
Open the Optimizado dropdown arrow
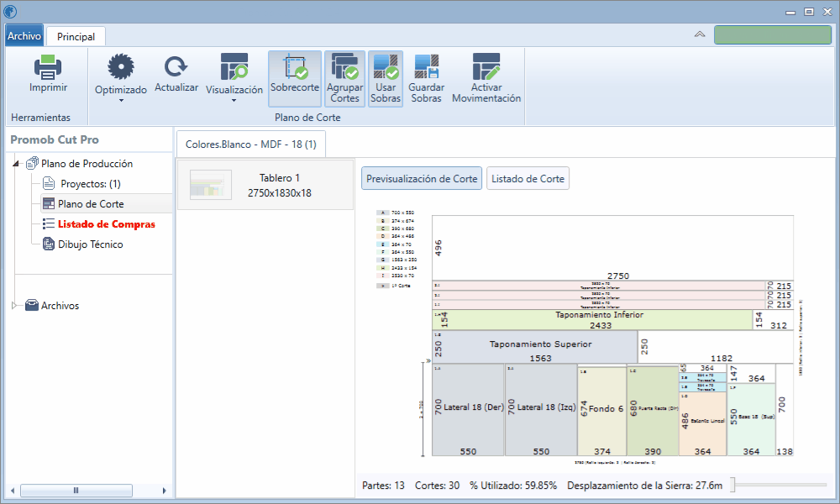121,100
